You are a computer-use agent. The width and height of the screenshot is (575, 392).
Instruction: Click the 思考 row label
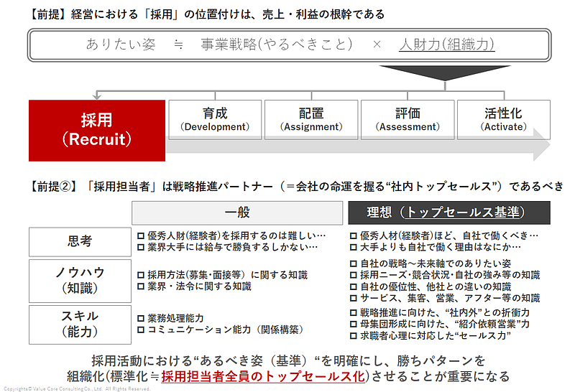[x=80, y=242]
